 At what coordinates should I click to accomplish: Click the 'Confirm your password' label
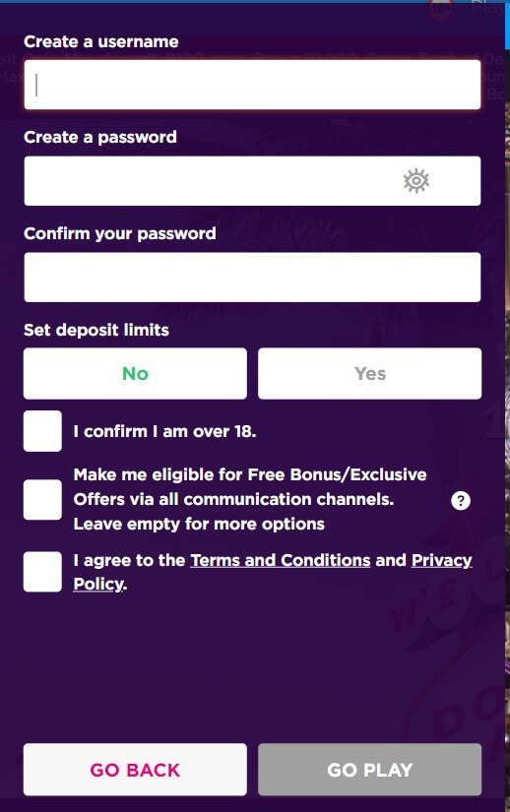click(119, 233)
